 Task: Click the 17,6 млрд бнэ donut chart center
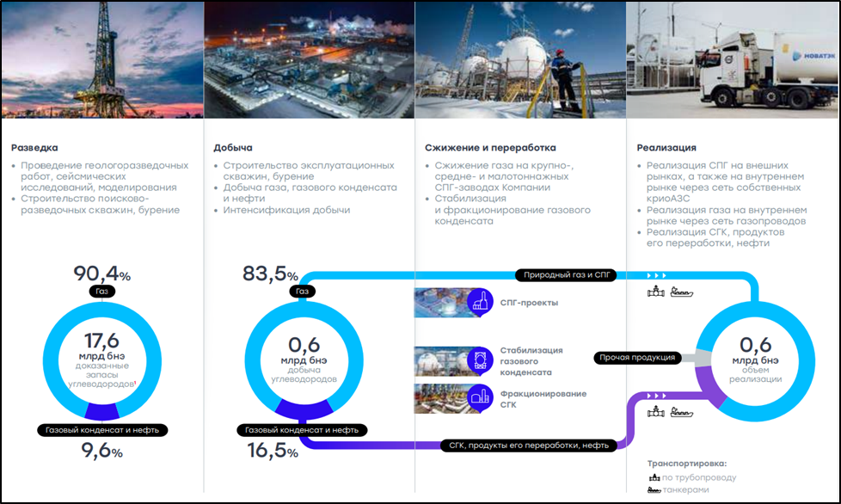pyautogui.click(x=102, y=357)
